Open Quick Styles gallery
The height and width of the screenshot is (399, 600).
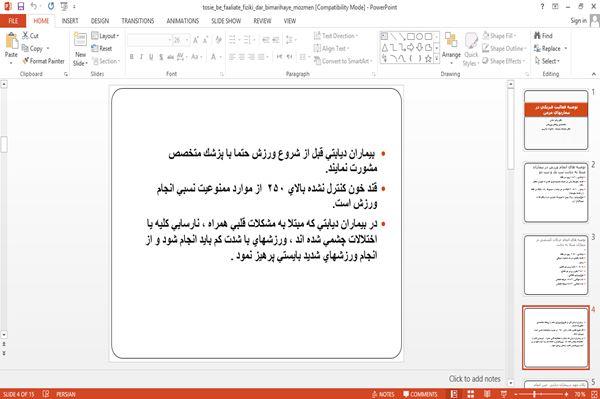point(471,50)
